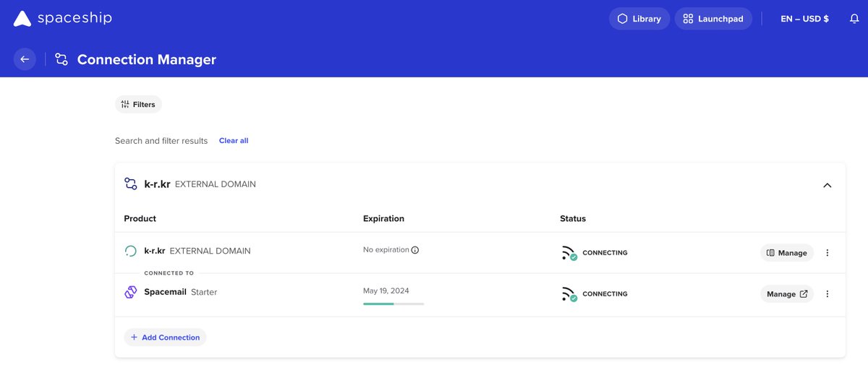Manage the Spacemail Starter product

[x=787, y=294]
